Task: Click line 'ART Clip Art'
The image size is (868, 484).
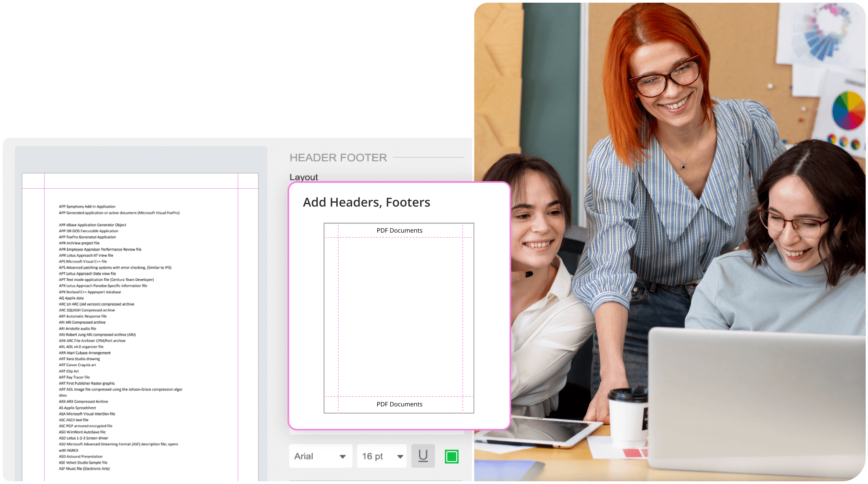Action: 69,371
